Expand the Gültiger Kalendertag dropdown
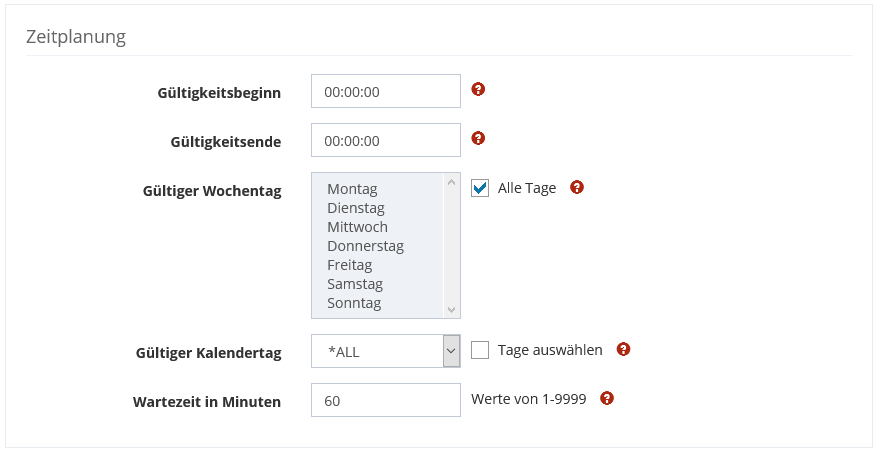 451,351
